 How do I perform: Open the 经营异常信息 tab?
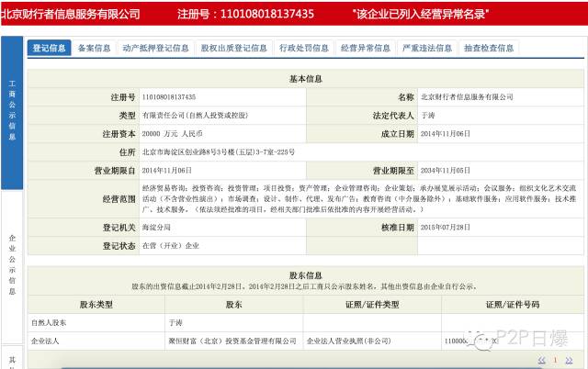[x=366, y=48]
